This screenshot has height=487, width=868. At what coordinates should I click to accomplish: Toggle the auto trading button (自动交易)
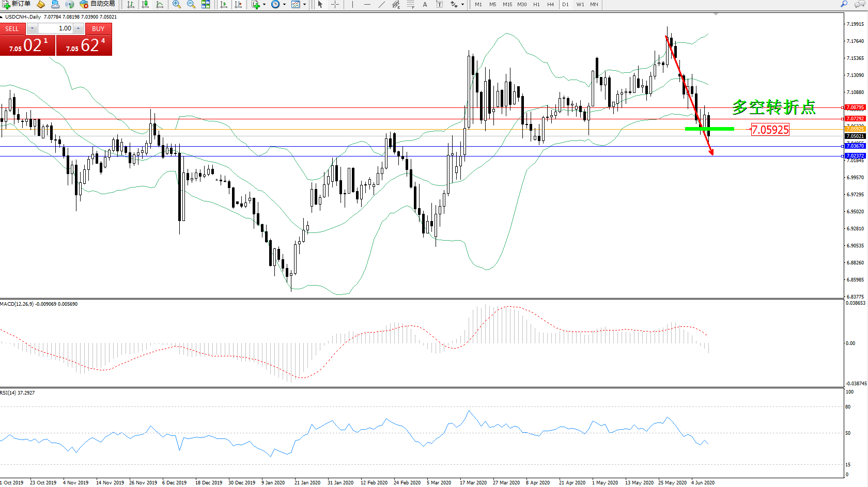coord(98,4)
